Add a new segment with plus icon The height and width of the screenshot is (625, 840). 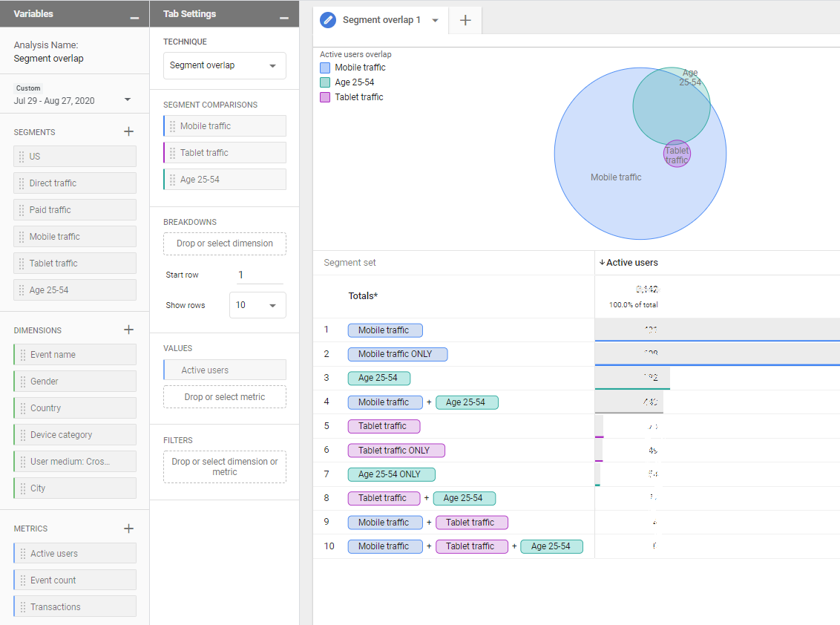tap(128, 131)
